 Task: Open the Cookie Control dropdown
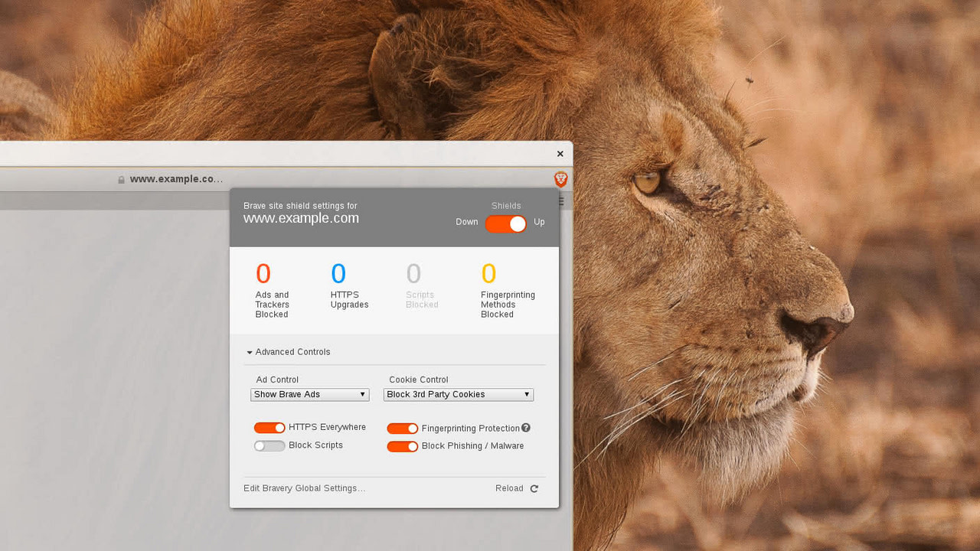[458, 394]
